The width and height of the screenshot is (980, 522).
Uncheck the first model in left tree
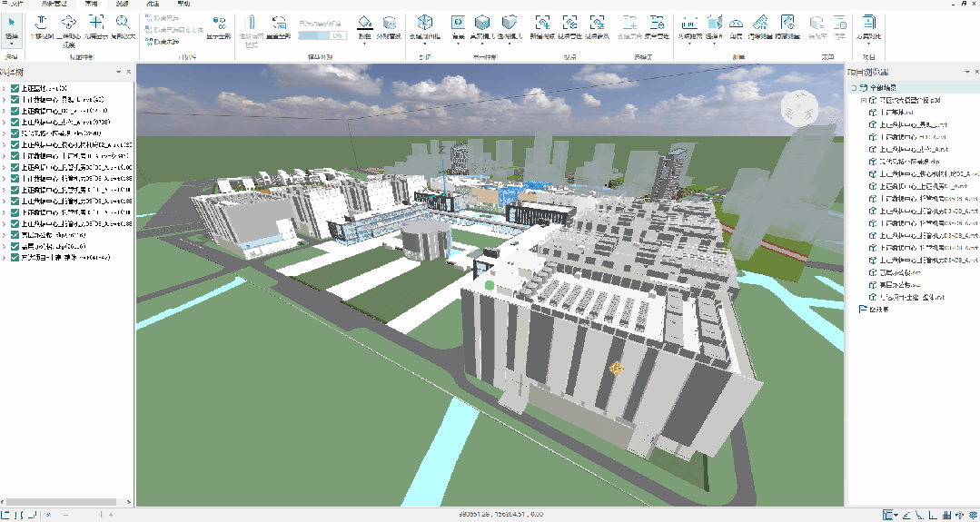(x=15, y=88)
